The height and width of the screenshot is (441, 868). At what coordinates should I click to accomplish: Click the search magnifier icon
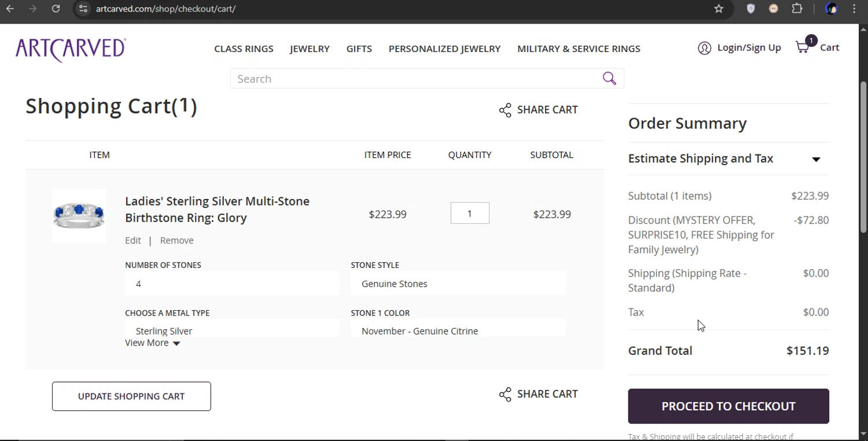(609, 78)
